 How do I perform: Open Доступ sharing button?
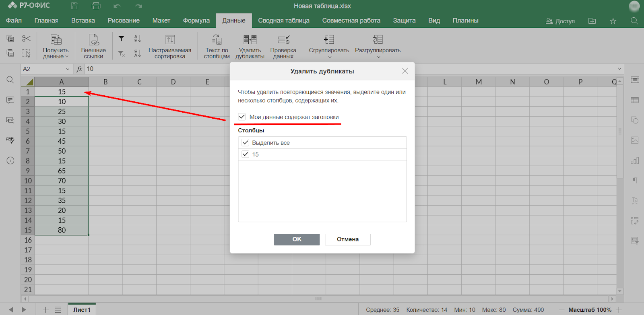(x=560, y=21)
